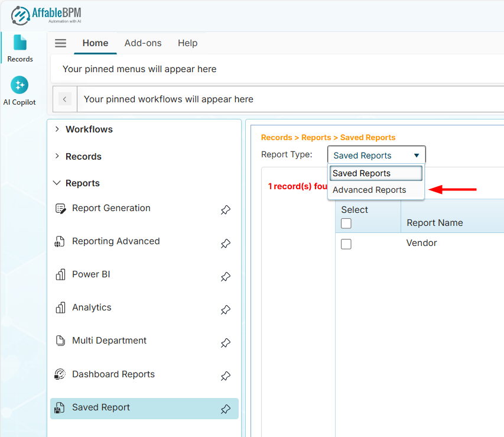Collapse pinned workflows with the left chevron
Image resolution: width=504 pixels, height=437 pixels.
tap(64, 99)
